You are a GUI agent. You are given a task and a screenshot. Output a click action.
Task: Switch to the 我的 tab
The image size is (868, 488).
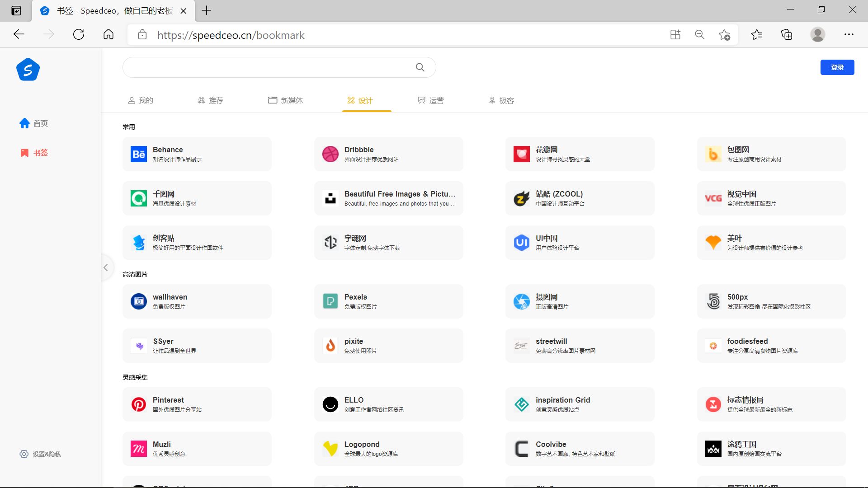coord(141,100)
